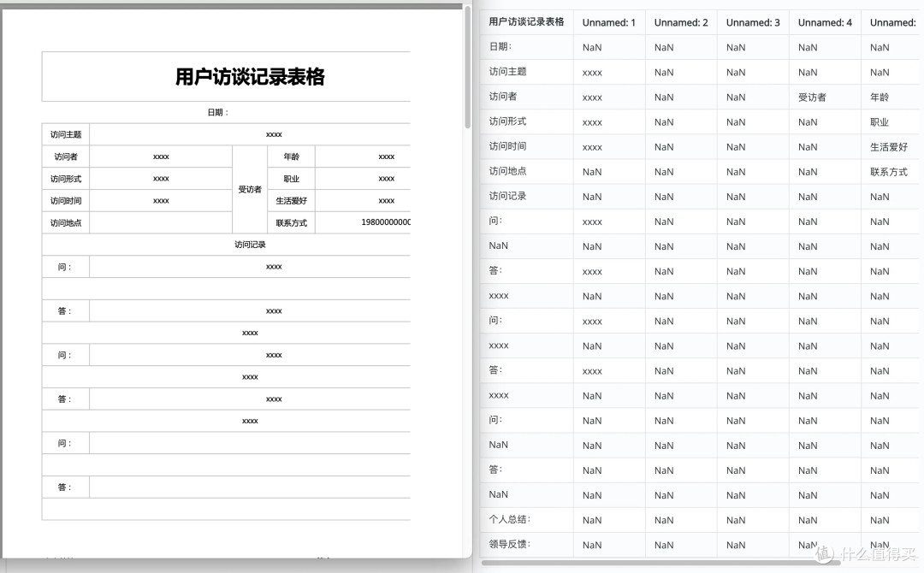The height and width of the screenshot is (573, 924).
Task: Click the Unnamed: 4 column header
Action: pos(825,22)
